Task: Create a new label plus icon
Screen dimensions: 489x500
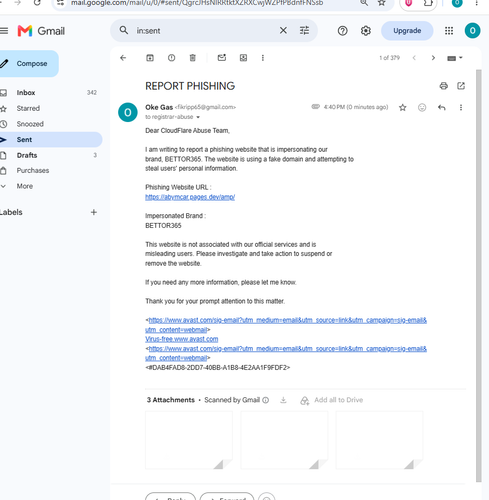Action: (94, 212)
